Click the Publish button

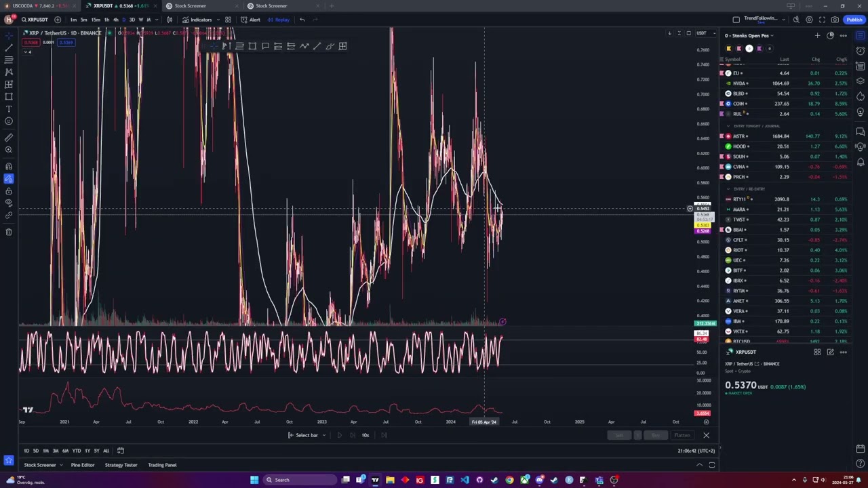coord(853,20)
